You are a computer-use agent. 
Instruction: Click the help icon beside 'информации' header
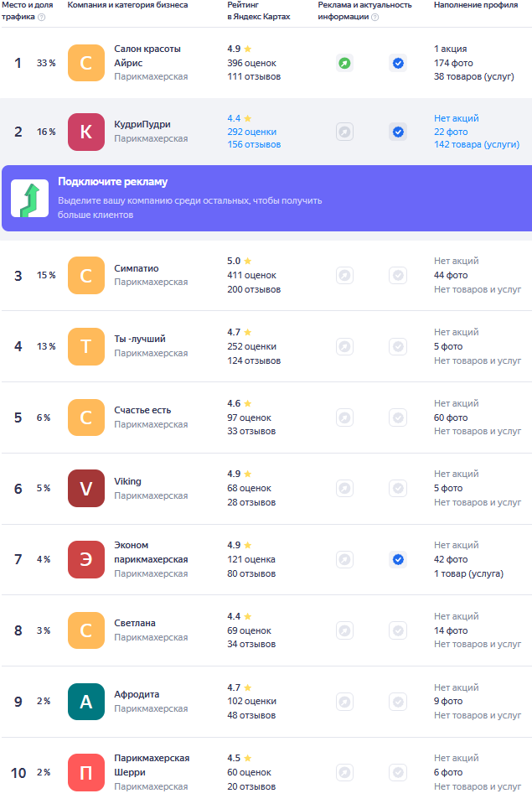coord(375,17)
